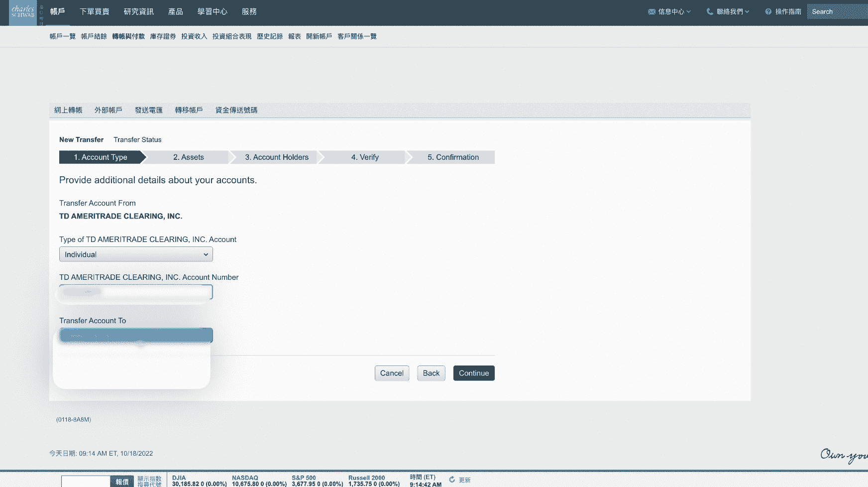Go to step 2. Assets

tap(188, 157)
